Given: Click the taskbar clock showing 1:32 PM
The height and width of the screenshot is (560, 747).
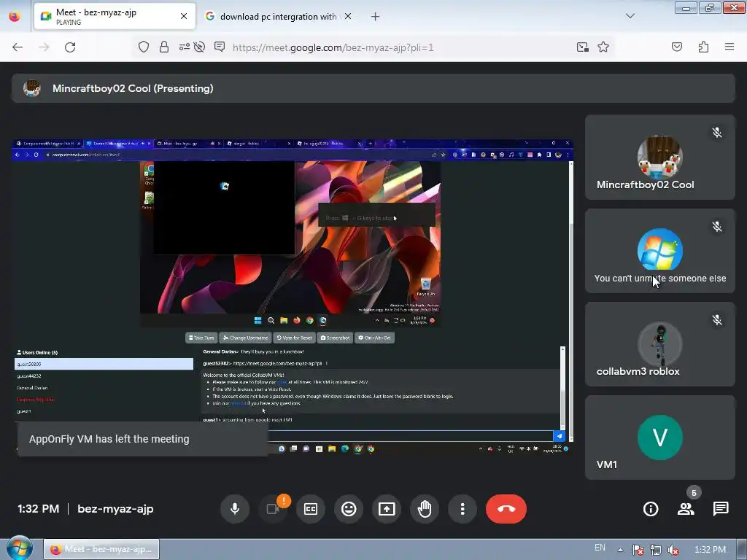Looking at the screenshot, I should pyautogui.click(x=710, y=550).
